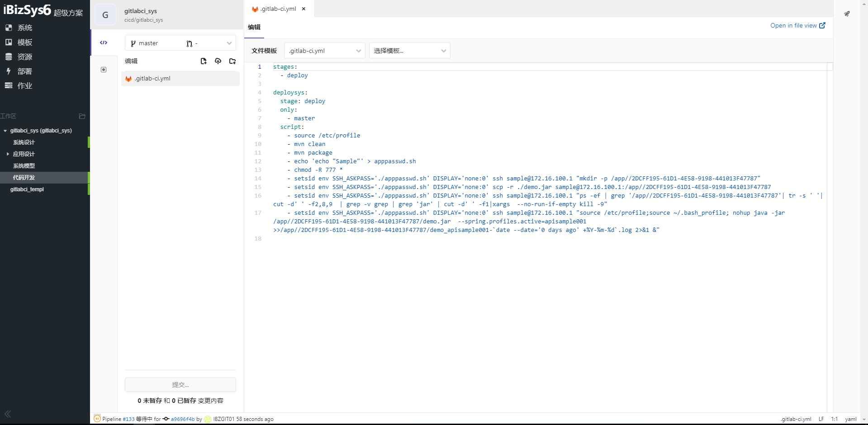The height and width of the screenshot is (425, 868).
Task: Click pipeline status pending icon
Action: [x=97, y=419]
